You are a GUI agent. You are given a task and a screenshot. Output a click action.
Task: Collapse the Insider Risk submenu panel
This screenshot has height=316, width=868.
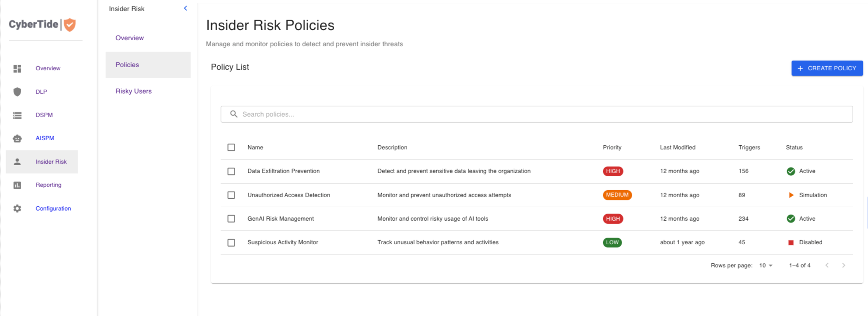[185, 8]
